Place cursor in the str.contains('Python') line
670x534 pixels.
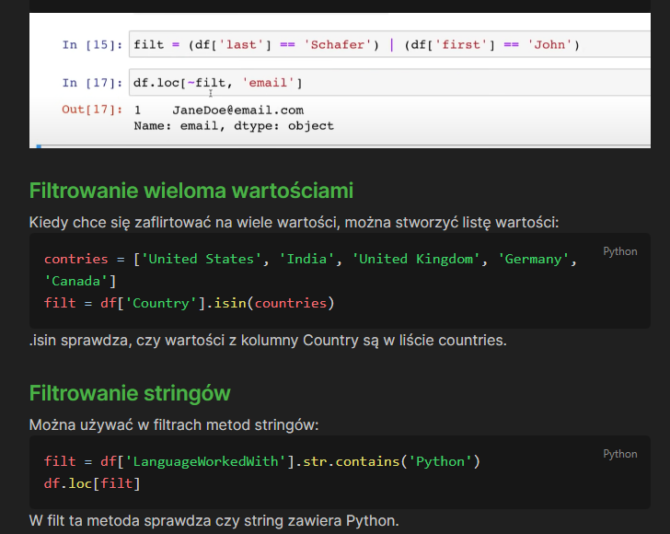click(x=262, y=461)
